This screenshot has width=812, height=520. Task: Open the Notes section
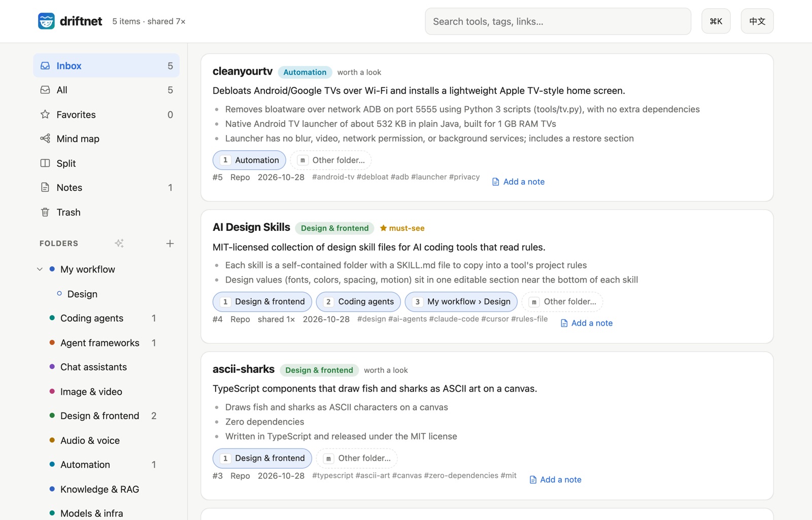107,188
